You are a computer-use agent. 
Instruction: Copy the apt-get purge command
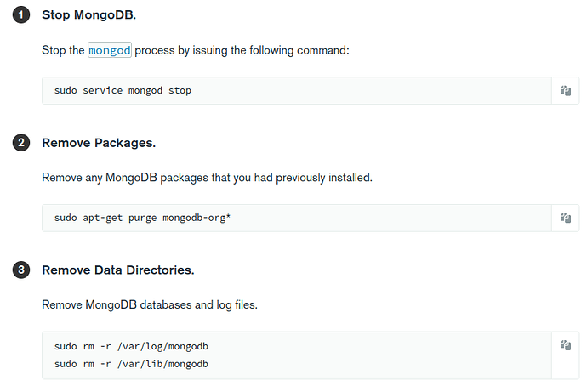click(x=565, y=218)
